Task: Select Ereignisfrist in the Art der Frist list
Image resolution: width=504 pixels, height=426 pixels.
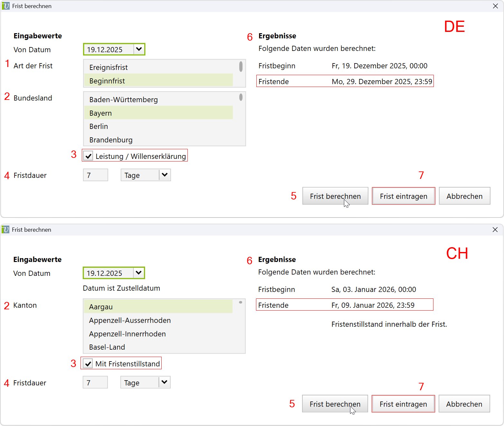Action: click(109, 67)
